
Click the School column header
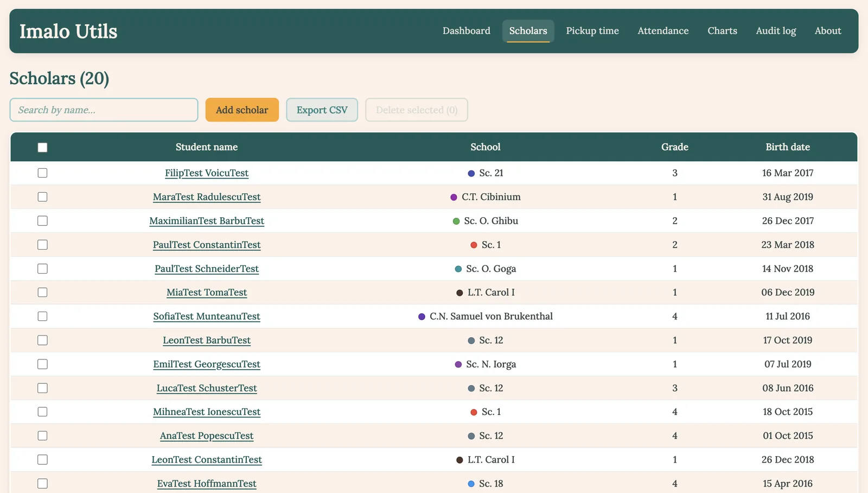click(x=486, y=147)
